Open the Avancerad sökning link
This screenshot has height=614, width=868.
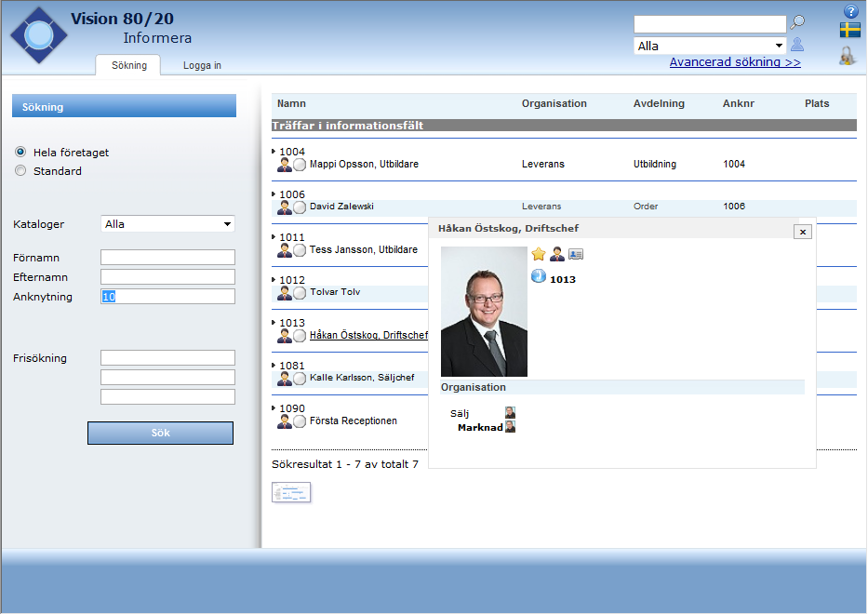coord(735,62)
